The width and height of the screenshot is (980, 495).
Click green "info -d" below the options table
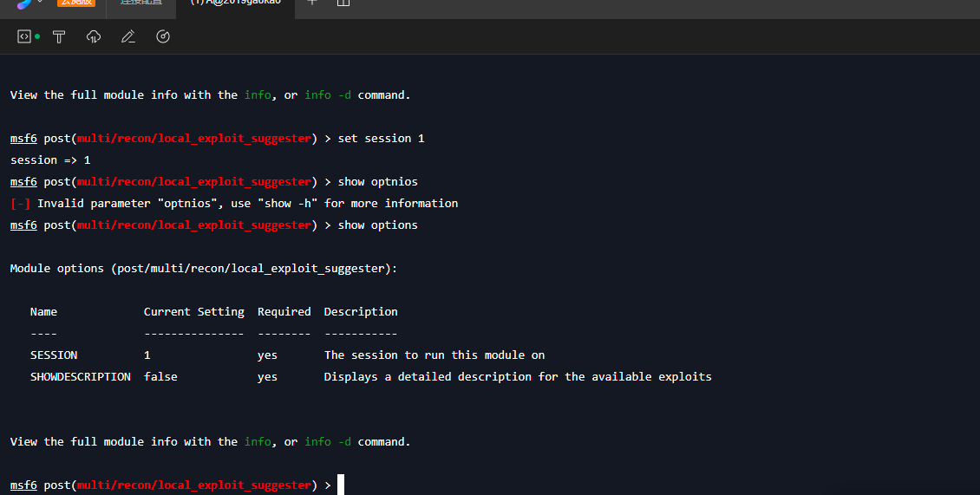click(x=328, y=441)
